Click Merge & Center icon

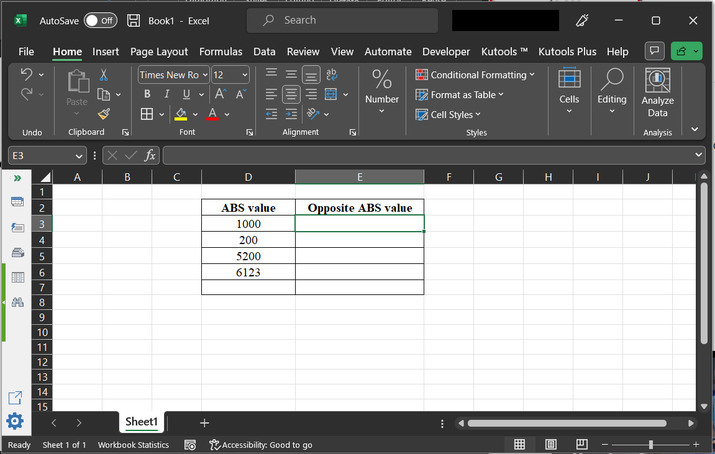coord(331,94)
